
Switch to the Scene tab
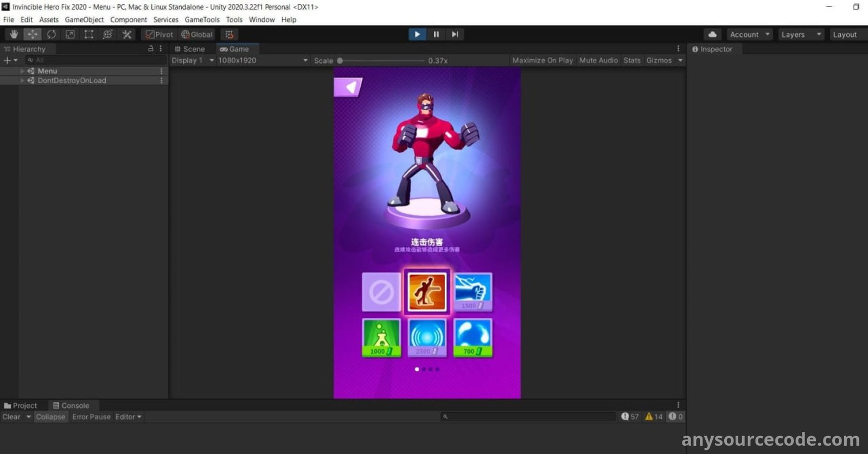(x=190, y=49)
